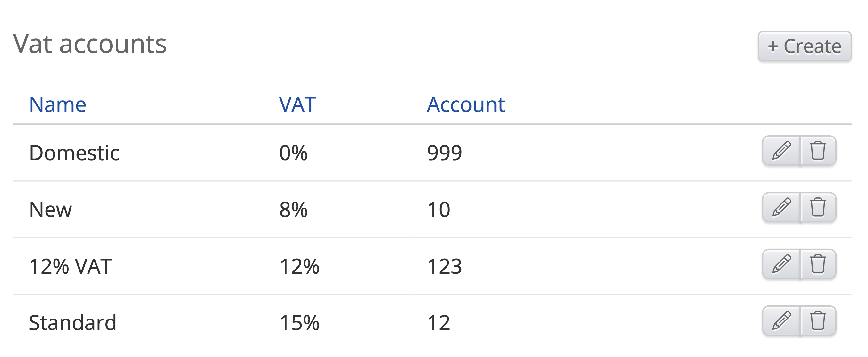The height and width of the screenshot is (357, 868).
Task: Sort the table by Account column
Action: tap(466, 104)
